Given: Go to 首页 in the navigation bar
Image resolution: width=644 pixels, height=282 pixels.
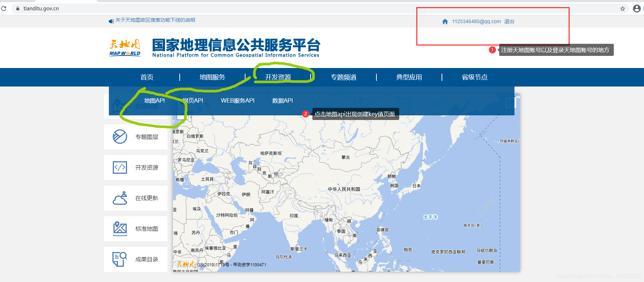Looking at the screenshot, I should 147,77.
